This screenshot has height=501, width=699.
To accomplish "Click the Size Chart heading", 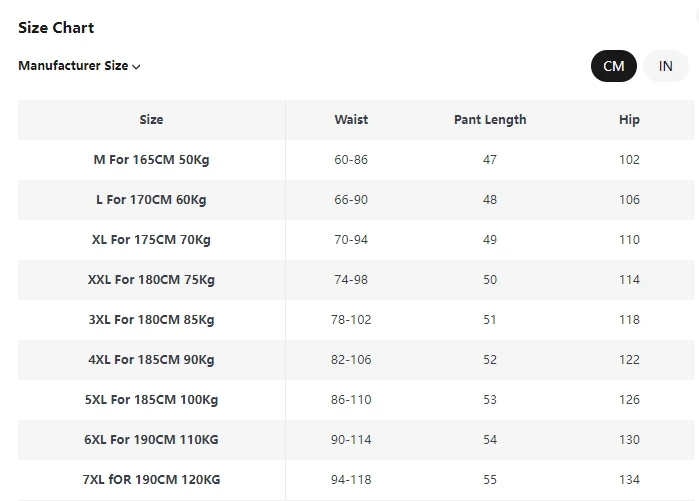I will pyautogui.click(x=56, y=28).
